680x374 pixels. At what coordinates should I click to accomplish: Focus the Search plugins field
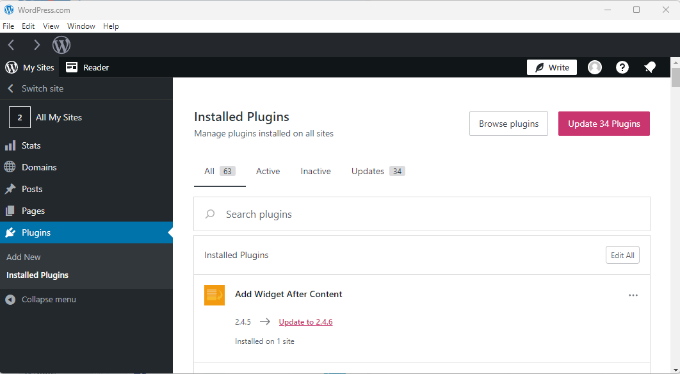click(422, 214)
